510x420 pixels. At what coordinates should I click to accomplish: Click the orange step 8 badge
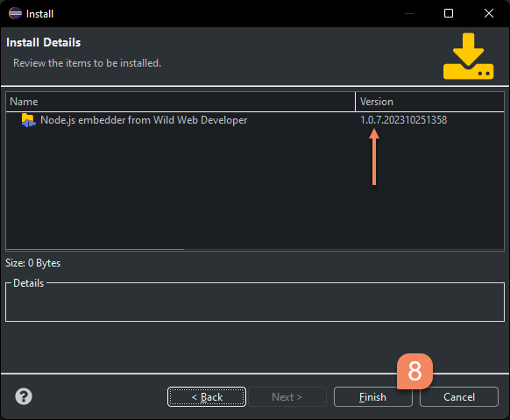[414, 371]
